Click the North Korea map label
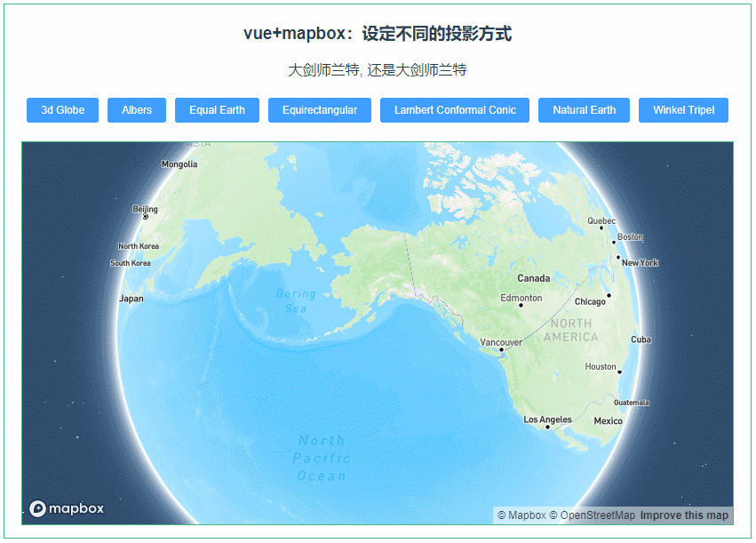Screen dimensions: 756x543 click(139, 246)
